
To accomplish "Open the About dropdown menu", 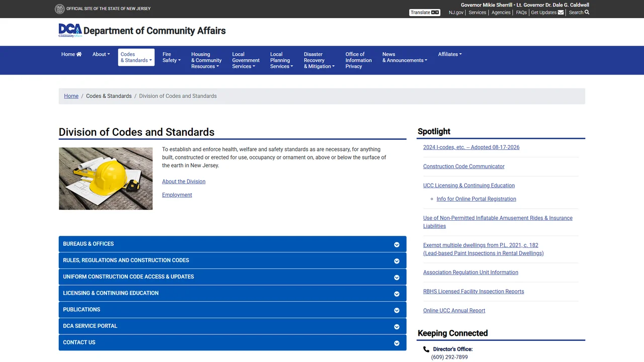I will (101, 54).
